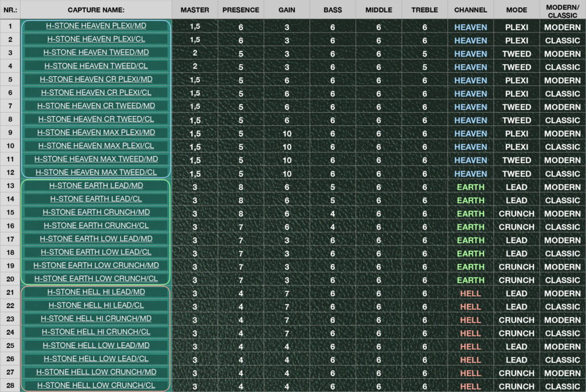Click the CAPTURE NAME column header

coord(96,10)
